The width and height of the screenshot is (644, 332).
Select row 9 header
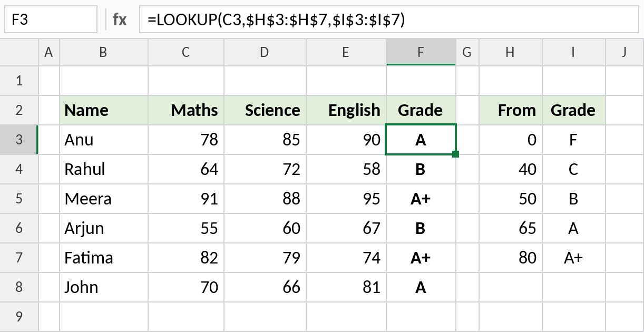click(19, 317)
